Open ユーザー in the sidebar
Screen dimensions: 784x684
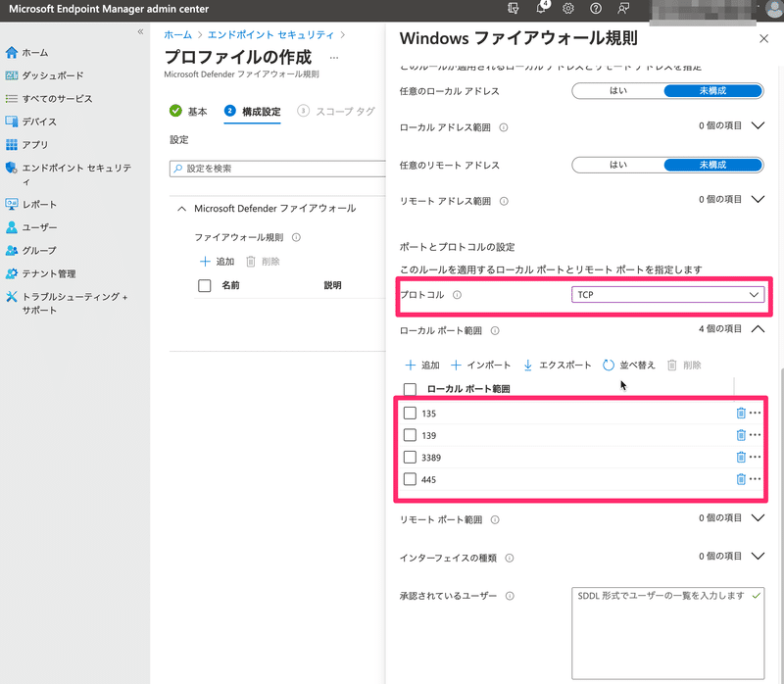pyautogui.click(x=31, y=227)
